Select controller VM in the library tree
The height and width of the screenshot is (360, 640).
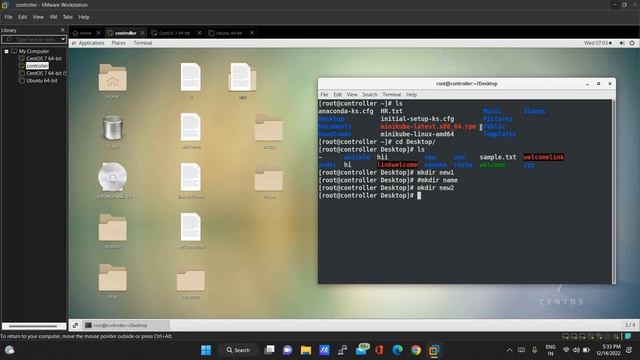(37, 66)
